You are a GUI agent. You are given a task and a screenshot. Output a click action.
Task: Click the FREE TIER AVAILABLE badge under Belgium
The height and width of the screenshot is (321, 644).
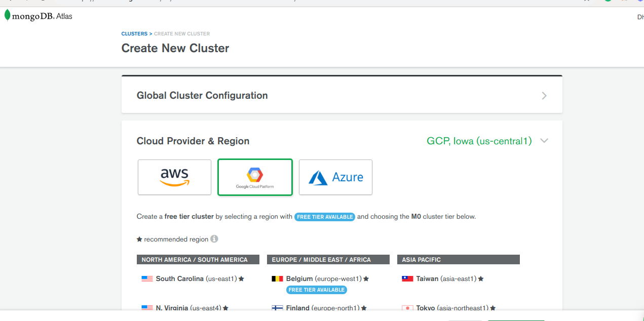click(317, 290)
